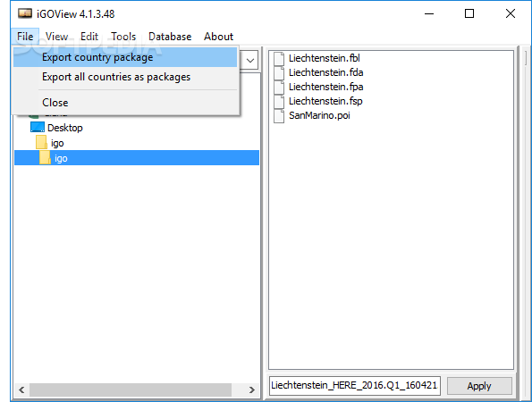Image resolution: width=532 pixels, height=402 pixels.
Task: Click the right scroll arrow of folder tree
Action: pos(252,389)
